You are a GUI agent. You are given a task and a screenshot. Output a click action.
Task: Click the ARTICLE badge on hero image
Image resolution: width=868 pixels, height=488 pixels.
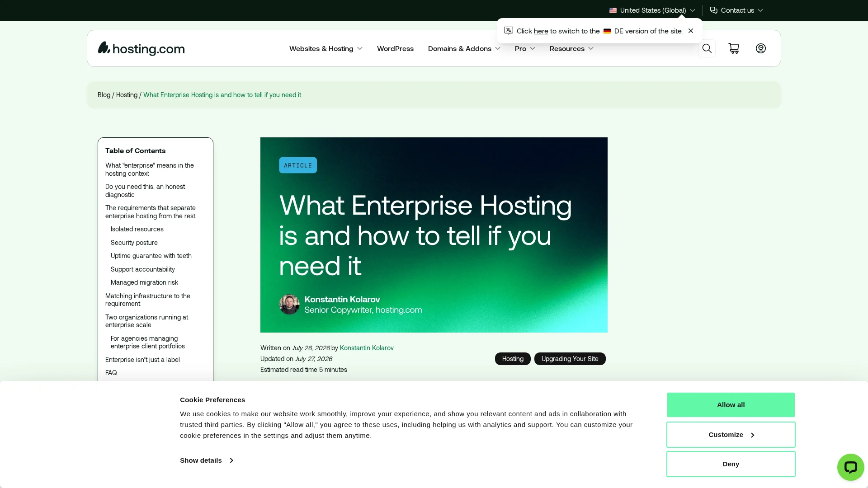(x=298, y=165)
